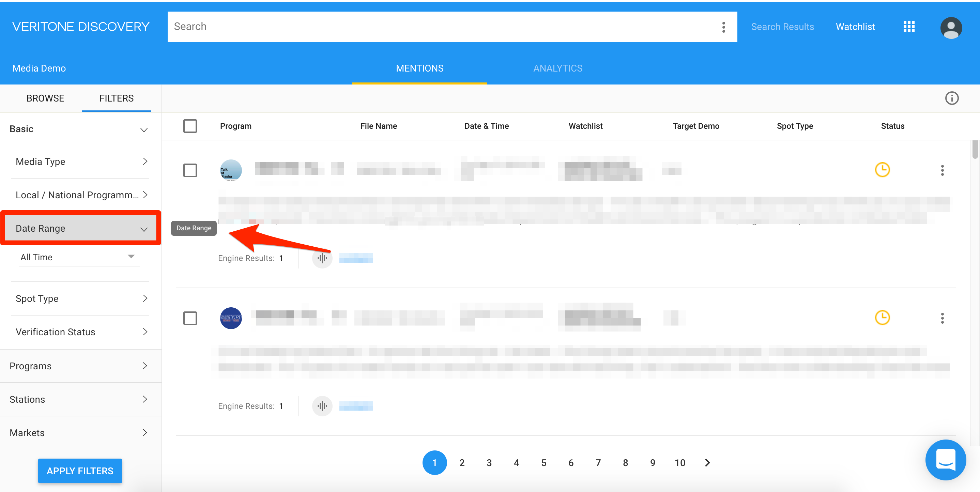
Task: Click the audio waveform icon under Engine Results
Action: [x=322, y=258]
